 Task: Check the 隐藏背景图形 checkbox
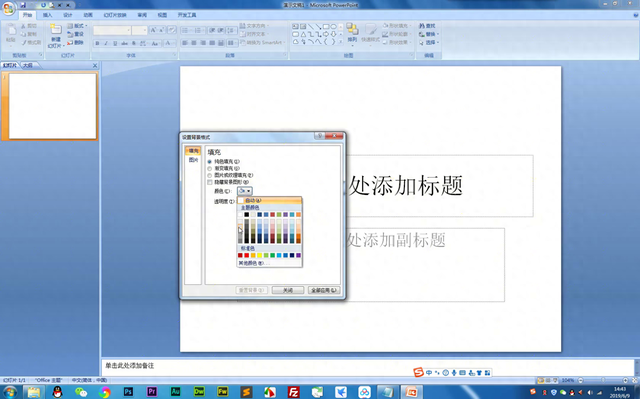[x=210, y=182]
